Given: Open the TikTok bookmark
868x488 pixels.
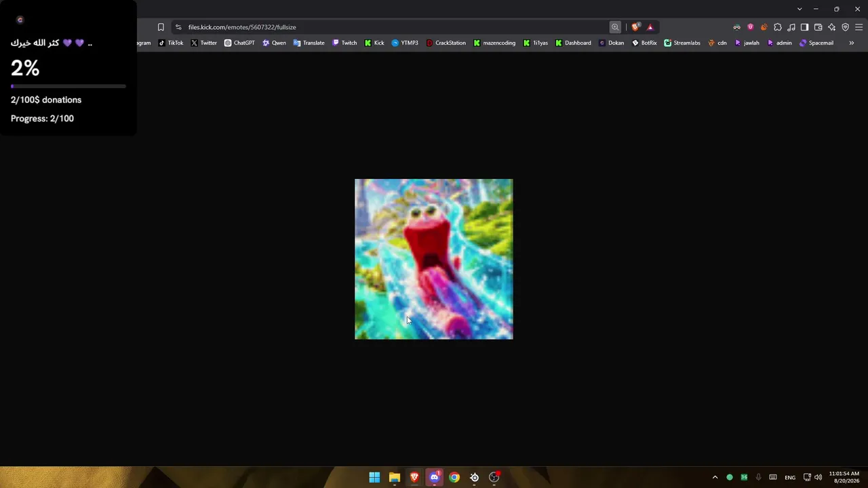Looking at the screenshot, I should [171, 43].
